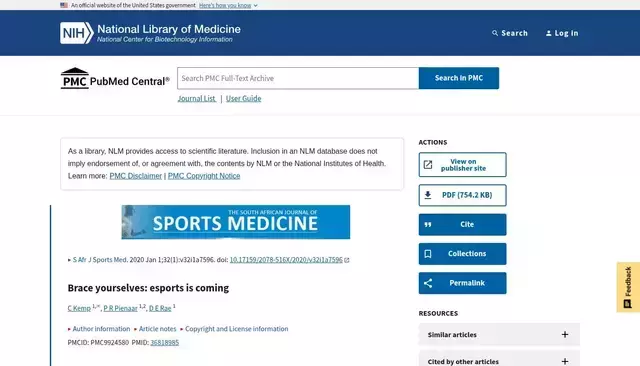The image size is (640, 366).
Task: Click the PDF download arrow icon
Action: tap(428, 195)
